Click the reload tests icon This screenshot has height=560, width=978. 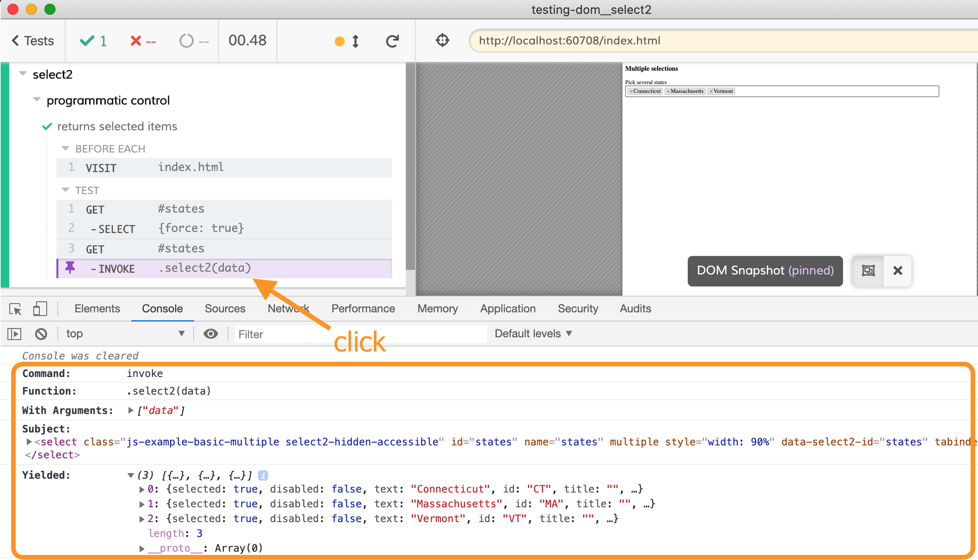[x=392, y=41]
